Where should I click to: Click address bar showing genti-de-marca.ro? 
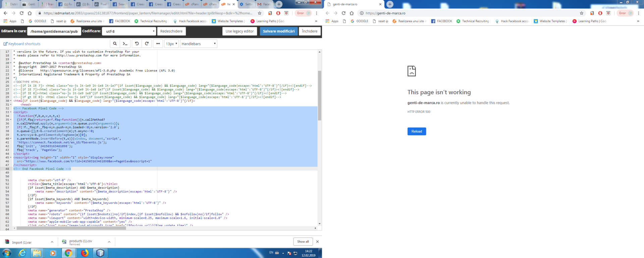click(x=470, y=13)
